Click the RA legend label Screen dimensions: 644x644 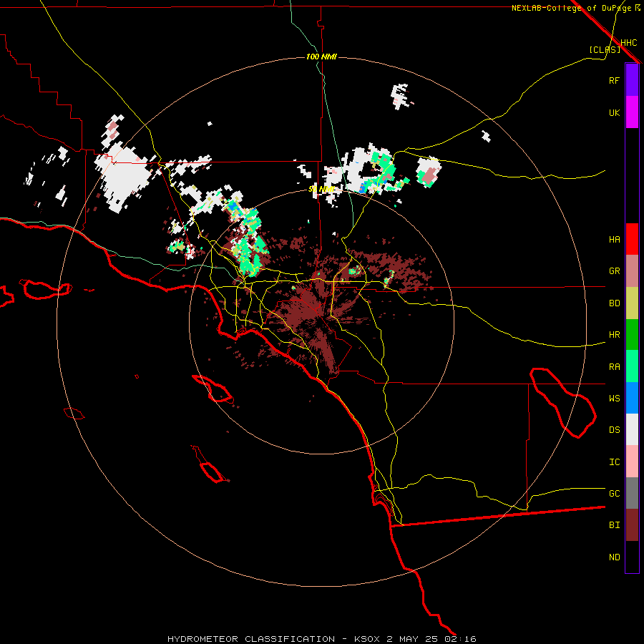tap(614, 366)
